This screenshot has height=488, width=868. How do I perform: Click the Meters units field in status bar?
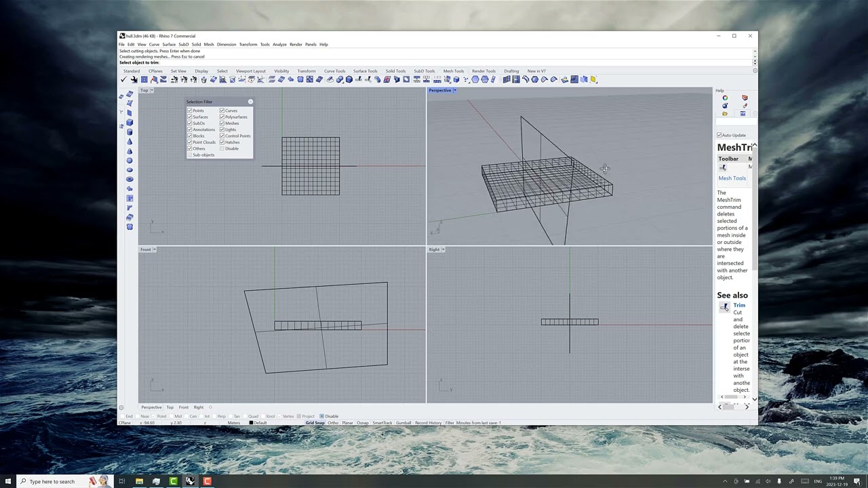tap(234, 423)
